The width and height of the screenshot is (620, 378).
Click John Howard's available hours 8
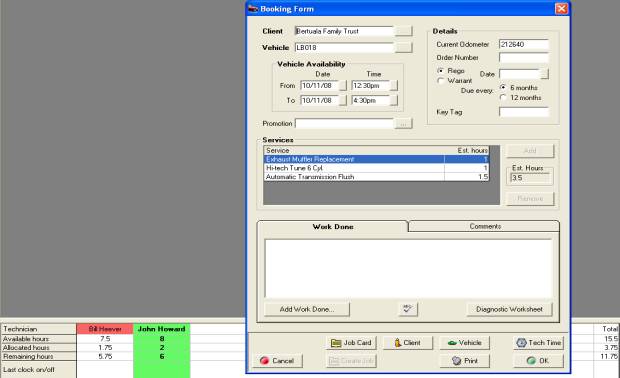point(161,339)
